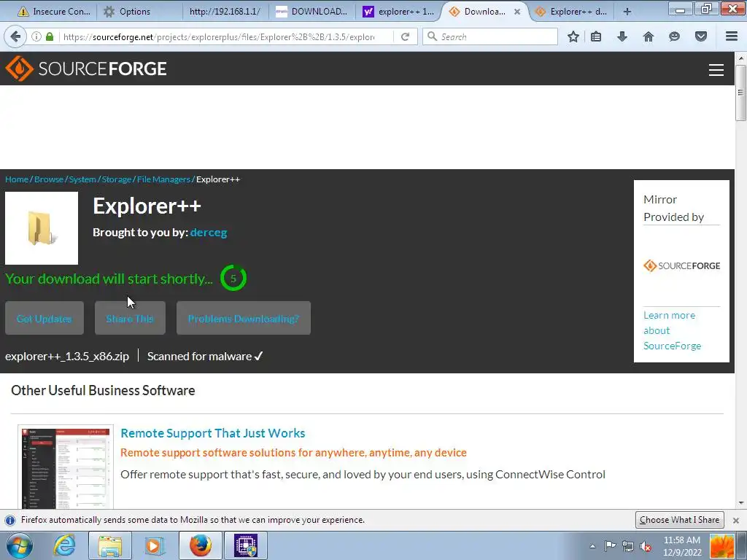Click the Other Useful Business Software heading
This screenshot has height=560, width=747.
pos(103,391)
